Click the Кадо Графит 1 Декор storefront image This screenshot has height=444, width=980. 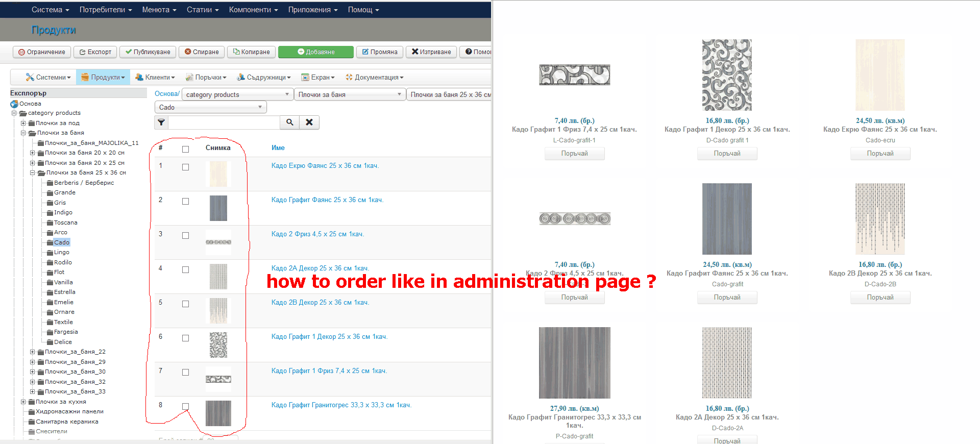point(727,75)
